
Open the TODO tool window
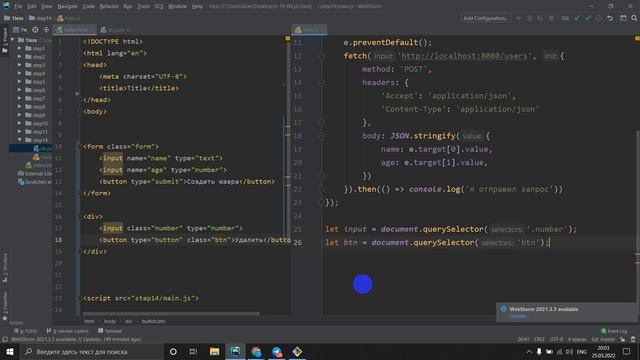click(25, 331)
